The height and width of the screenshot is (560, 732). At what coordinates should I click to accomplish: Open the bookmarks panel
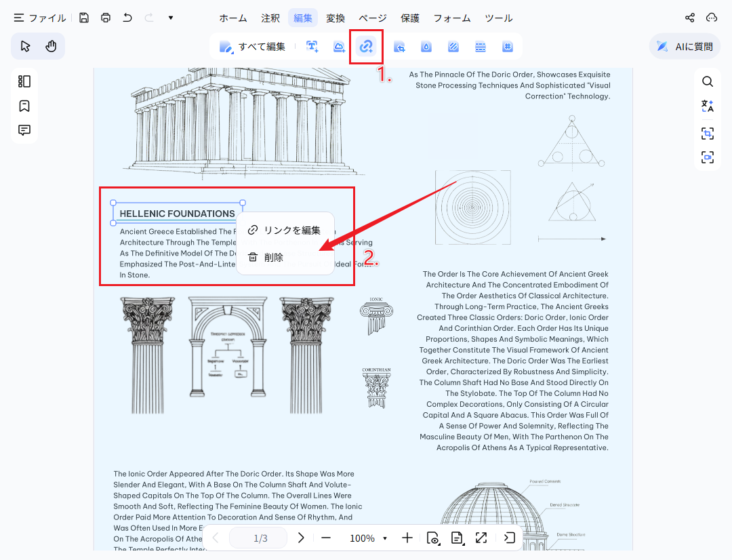[24, 106]
